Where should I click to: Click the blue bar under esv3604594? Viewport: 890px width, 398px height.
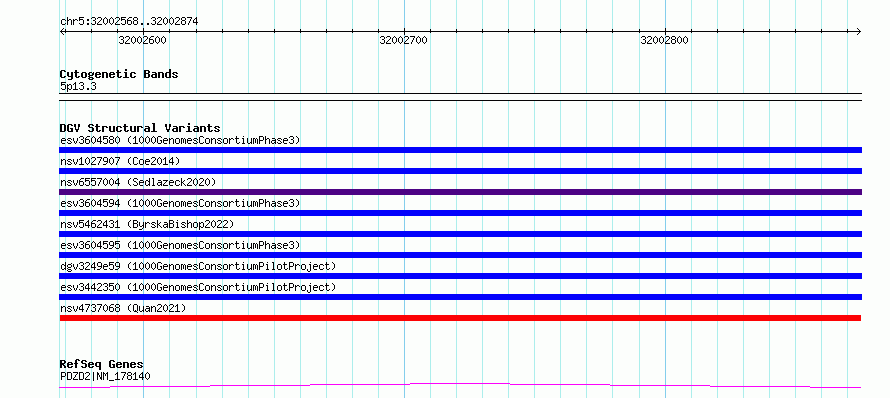click(x=460, y=213)
